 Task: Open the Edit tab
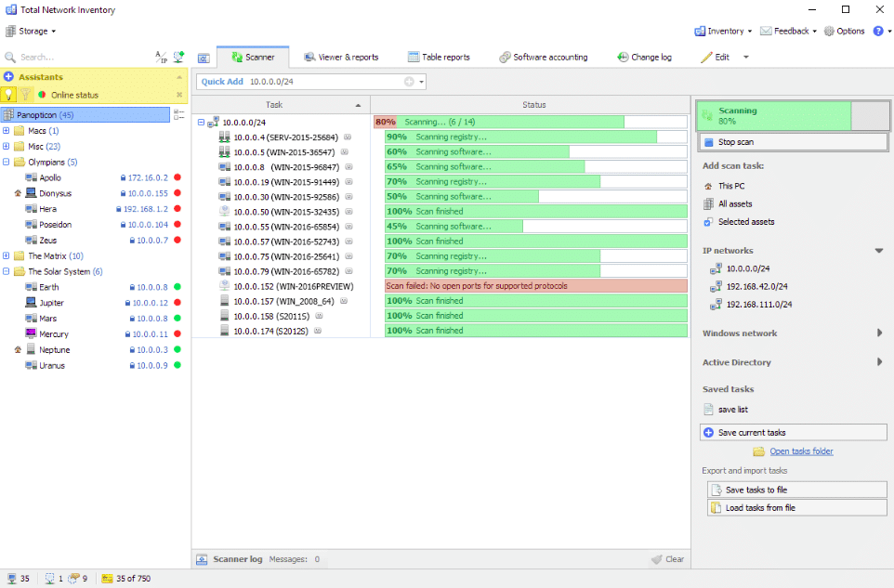tap(715, 57)
